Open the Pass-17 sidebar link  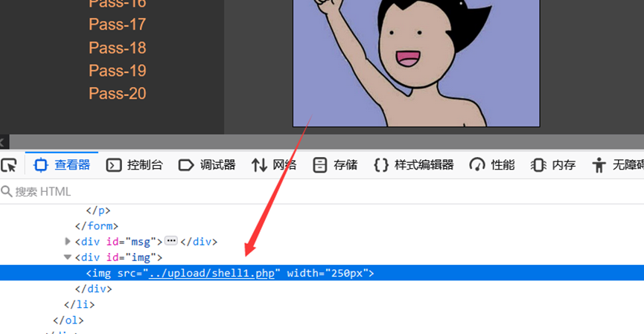(x=118, y=25)
